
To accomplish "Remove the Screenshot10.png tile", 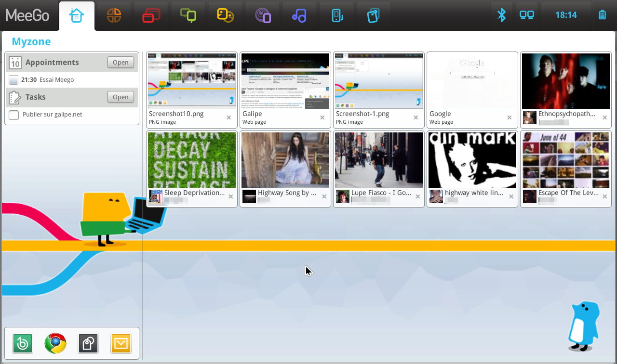I will [x=229, y=117].
